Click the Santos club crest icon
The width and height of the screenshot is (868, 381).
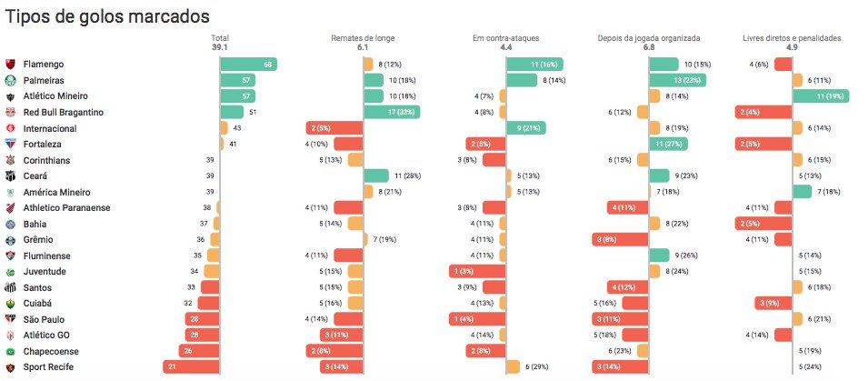click(11, 288)
